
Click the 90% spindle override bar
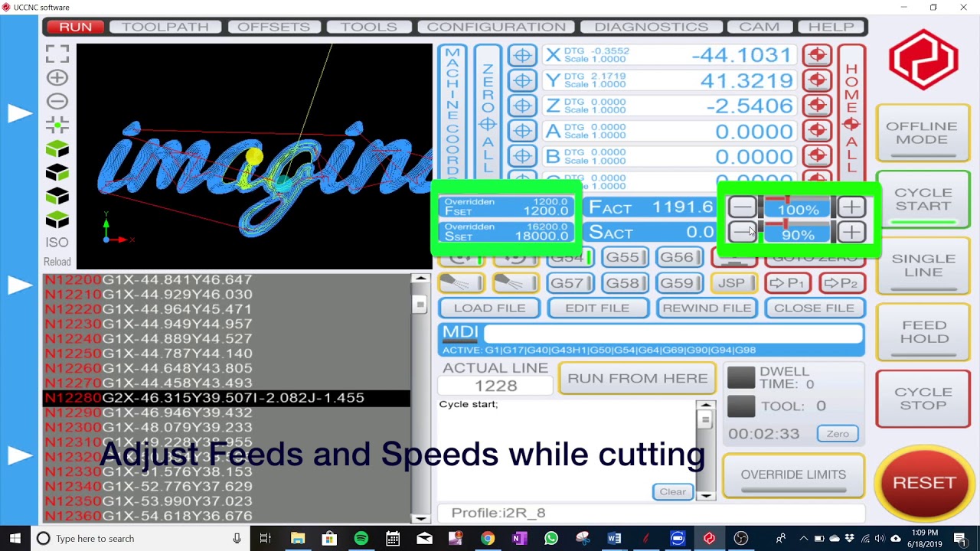797,233
